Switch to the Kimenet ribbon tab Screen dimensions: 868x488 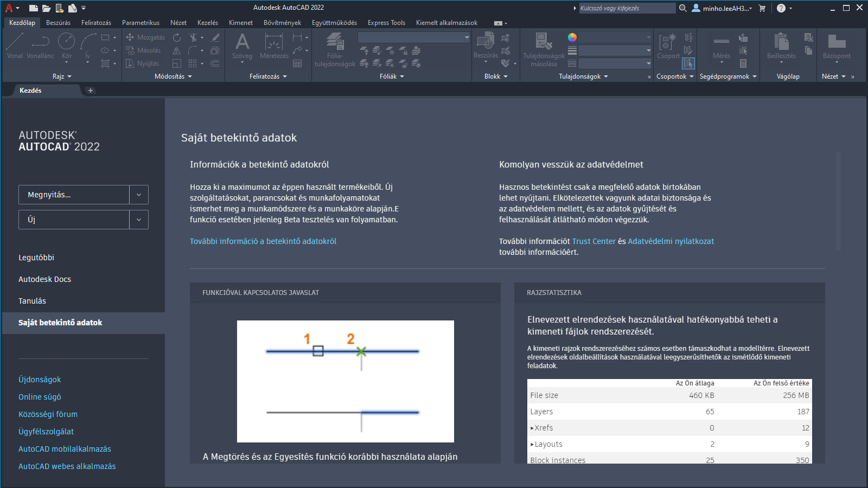pyautogui.click(x=241, y=23)
